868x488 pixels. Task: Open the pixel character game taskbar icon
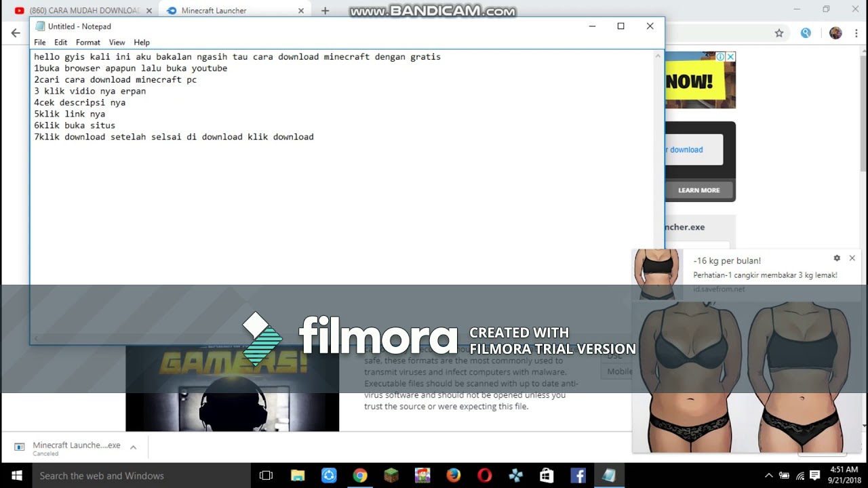tap(422, 476)
